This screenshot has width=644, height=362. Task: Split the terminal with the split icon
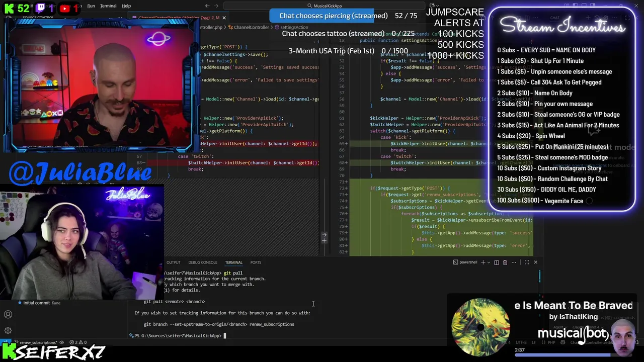pos(497,262)
